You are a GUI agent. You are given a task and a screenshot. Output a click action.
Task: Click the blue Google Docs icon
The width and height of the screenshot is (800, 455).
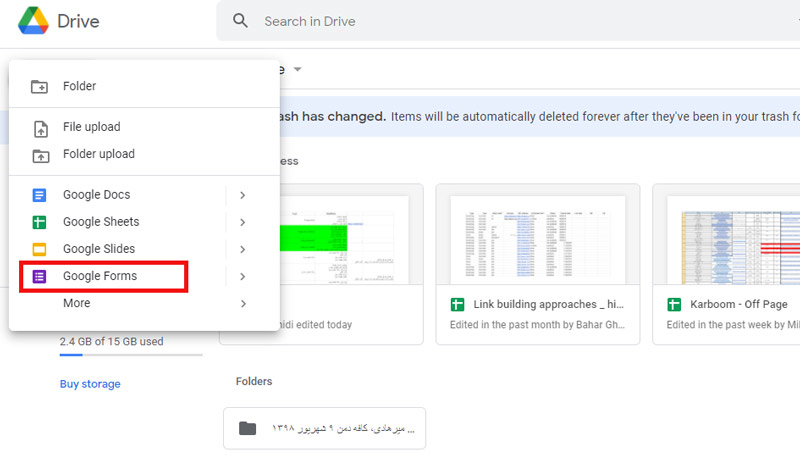point(40,195)
